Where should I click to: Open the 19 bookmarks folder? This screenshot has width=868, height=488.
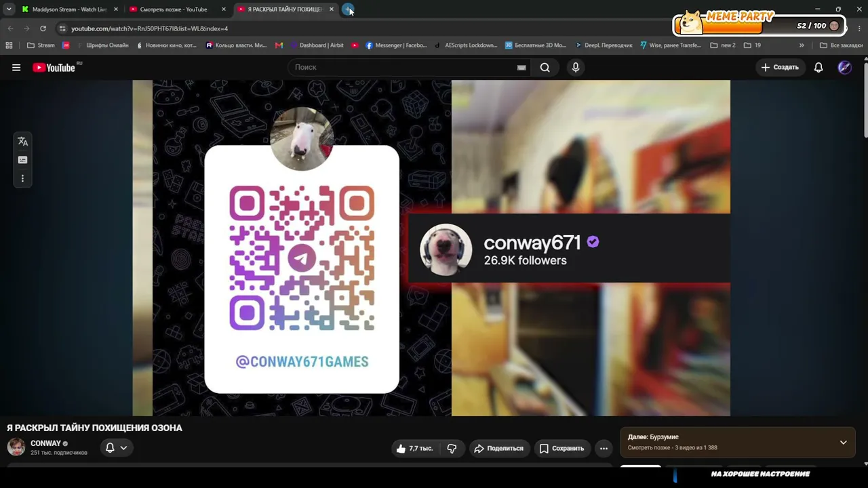(752, 45)
